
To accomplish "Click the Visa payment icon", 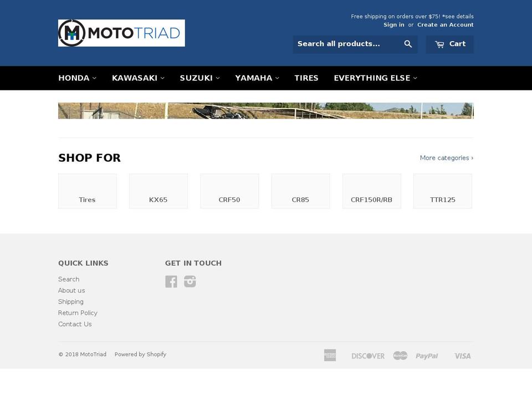I will (x=462, y=356).
